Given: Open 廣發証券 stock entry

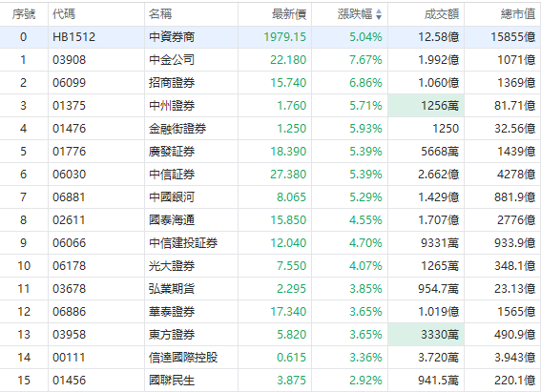Looking at the screenshot, I should (172, 152).
